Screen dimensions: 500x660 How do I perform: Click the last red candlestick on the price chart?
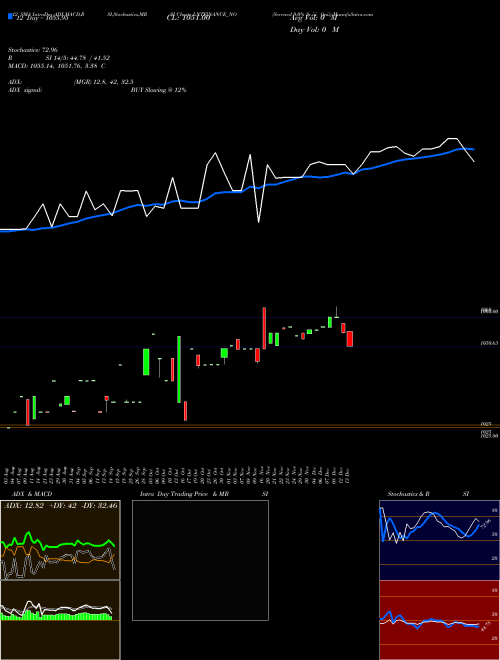point(349,339)
